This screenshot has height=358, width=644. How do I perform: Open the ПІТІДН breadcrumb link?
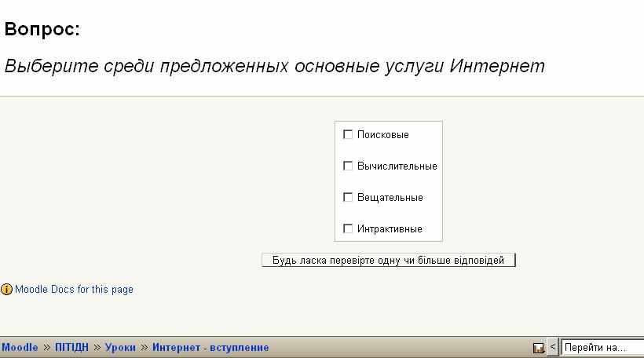pyautogui.click(x=72, y=347)
